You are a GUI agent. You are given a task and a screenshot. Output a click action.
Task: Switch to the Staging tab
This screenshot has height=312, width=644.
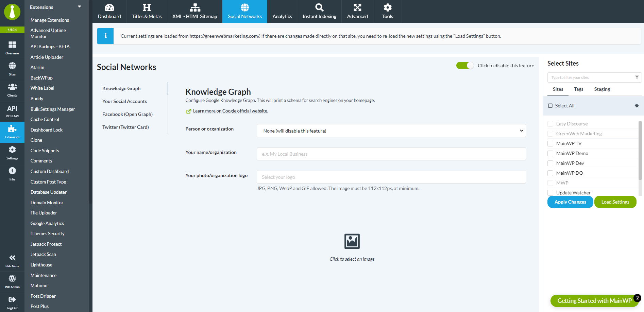[602, 89]
